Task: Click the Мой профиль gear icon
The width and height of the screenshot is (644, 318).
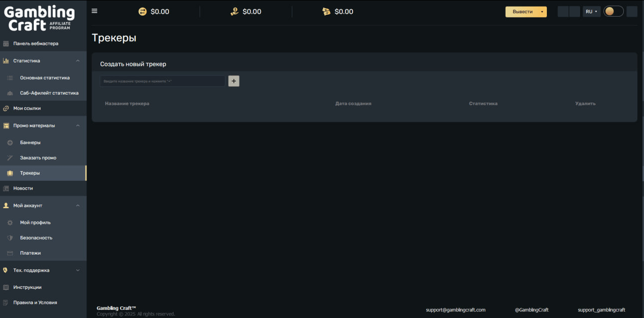Action: pos(10,222)
